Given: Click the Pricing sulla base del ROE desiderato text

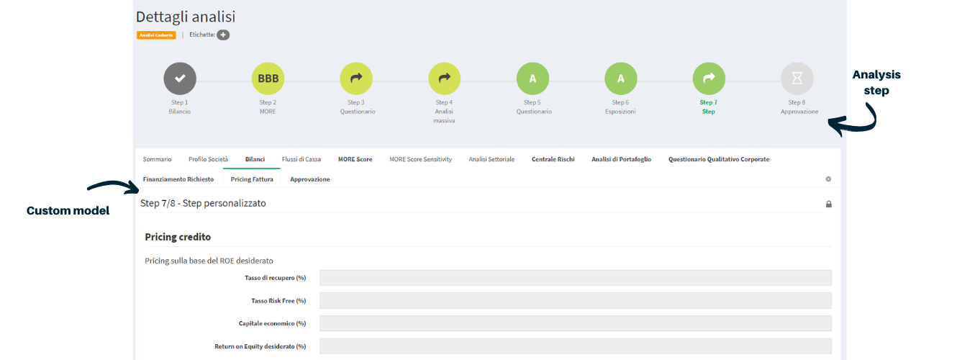Looking at the screenshot, I should tap(209, 261).
